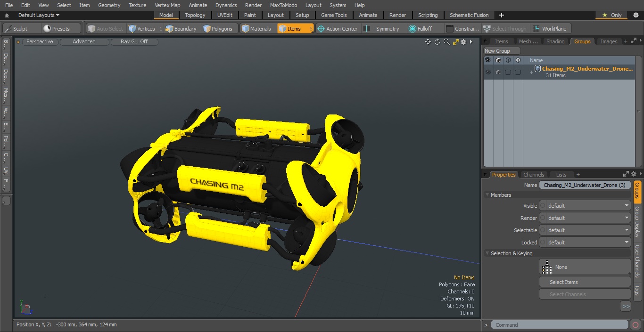Open the Visible dropdown
This screenshot has width=644, height=332.
(588, 206)
